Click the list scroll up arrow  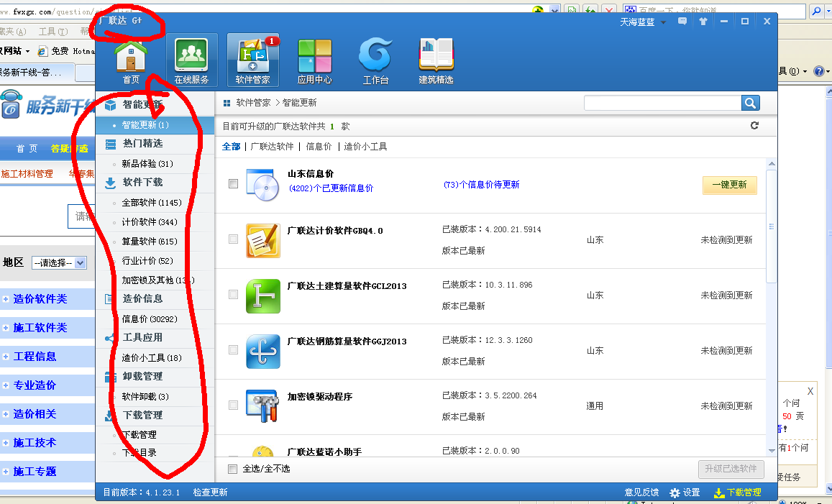[x=772, y=163]
